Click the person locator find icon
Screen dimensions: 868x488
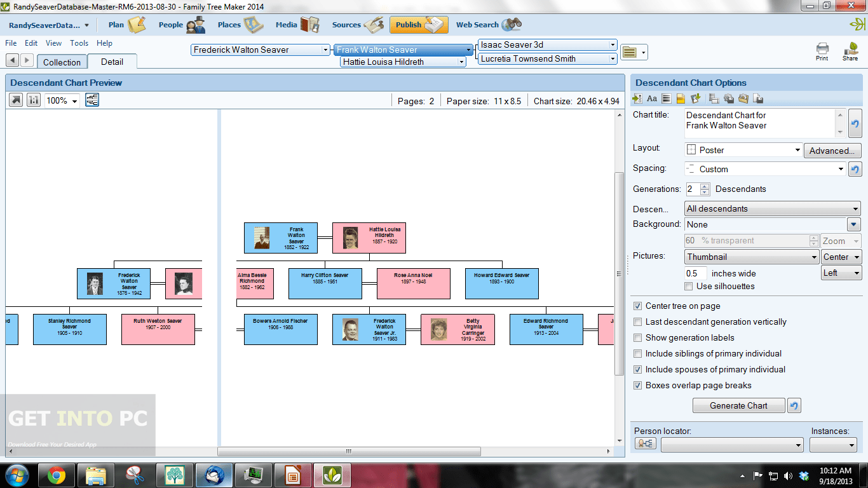(646, 444)
